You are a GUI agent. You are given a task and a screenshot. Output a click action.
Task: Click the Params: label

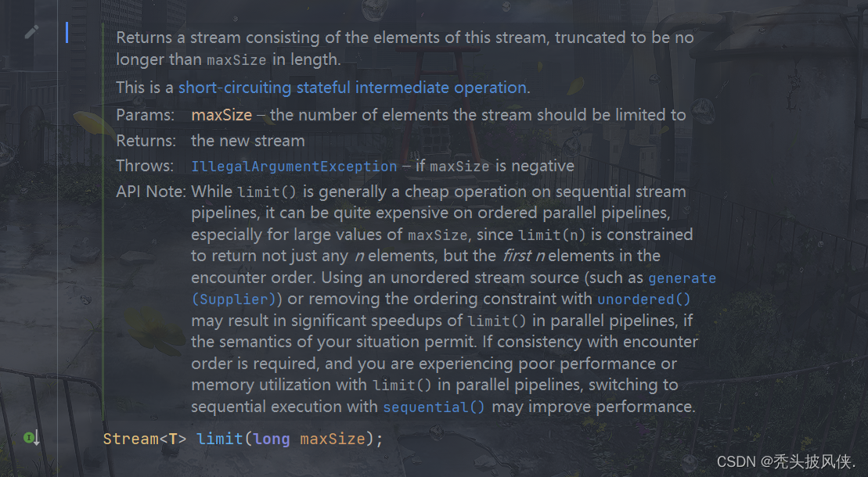[145, 115]
